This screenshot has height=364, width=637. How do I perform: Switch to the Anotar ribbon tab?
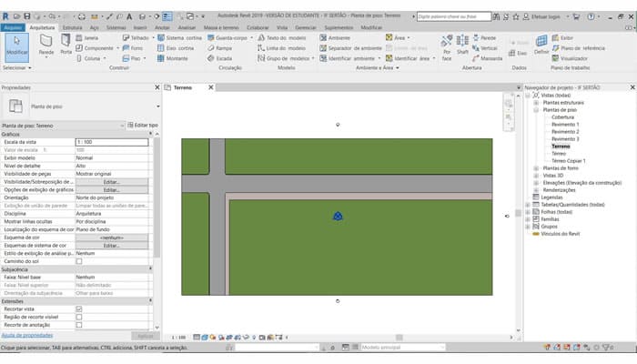(x=163, y=27)
